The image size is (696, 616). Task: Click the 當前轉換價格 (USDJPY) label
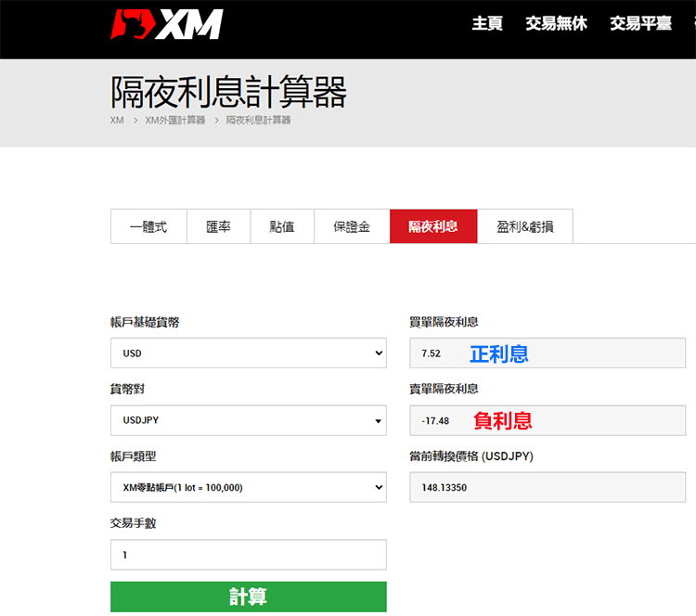coord(471,456)
